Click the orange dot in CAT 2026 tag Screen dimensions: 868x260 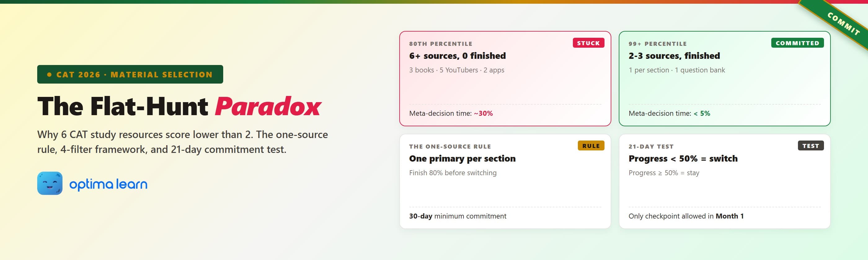click(x=49, y=75)
